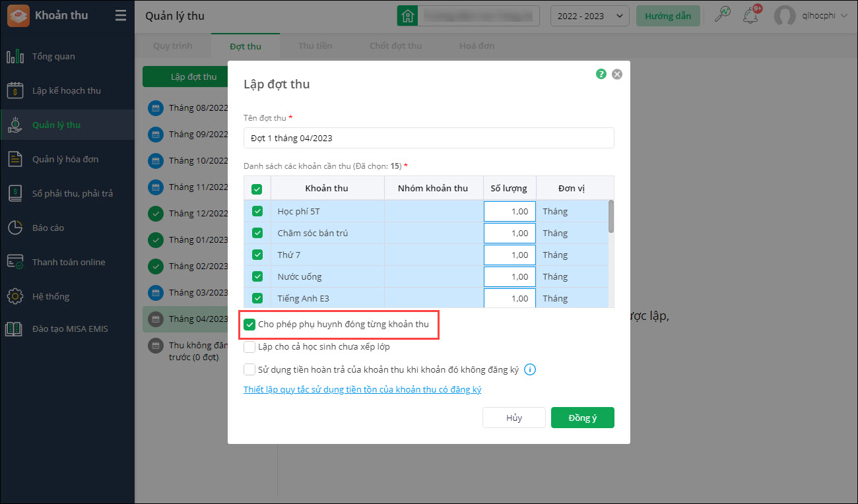
Task: Click the Quản lý hóa đơn document icon
Action: click(x=15, y=159)
